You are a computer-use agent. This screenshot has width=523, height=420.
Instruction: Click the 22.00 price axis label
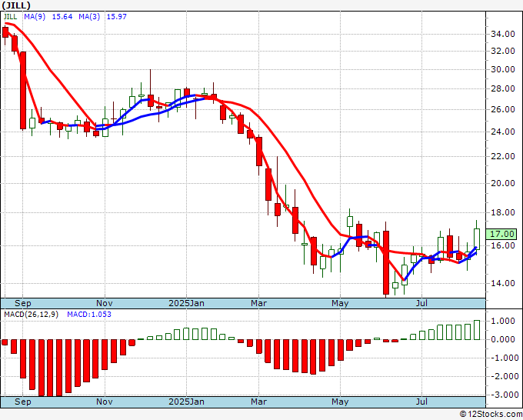pyautogui.click(x=503, y=156)
